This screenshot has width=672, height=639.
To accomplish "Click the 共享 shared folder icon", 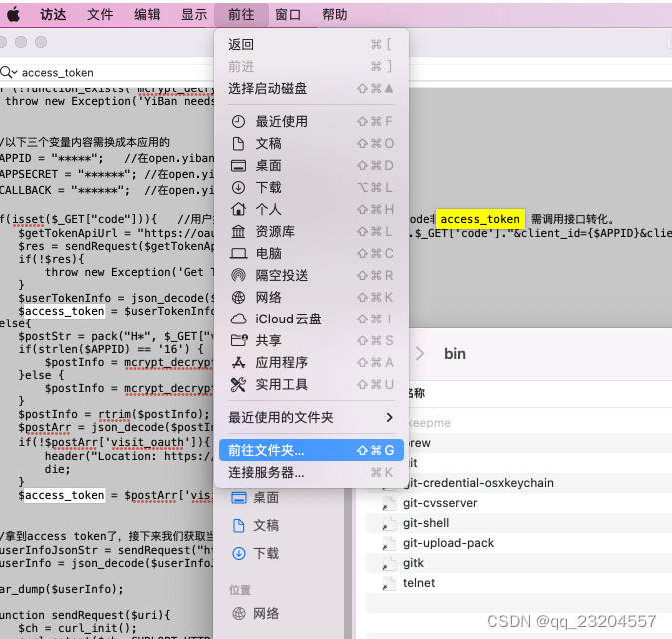I will [239, 341].
